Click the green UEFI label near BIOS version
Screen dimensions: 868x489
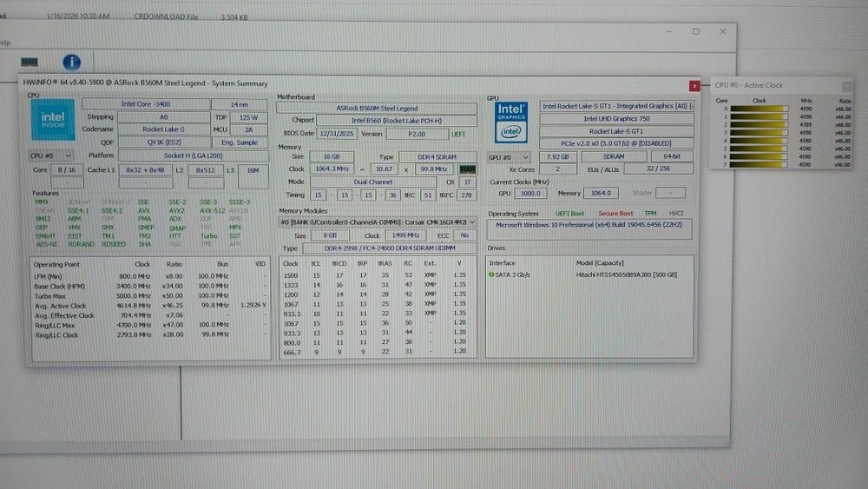point(458,134)
